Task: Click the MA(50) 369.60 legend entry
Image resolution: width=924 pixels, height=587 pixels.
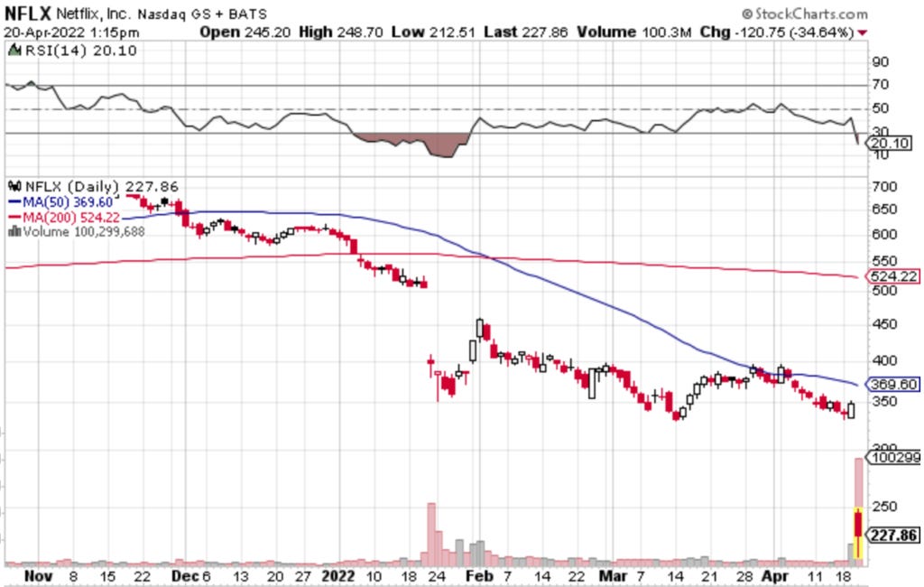Action: pos(68,202)
